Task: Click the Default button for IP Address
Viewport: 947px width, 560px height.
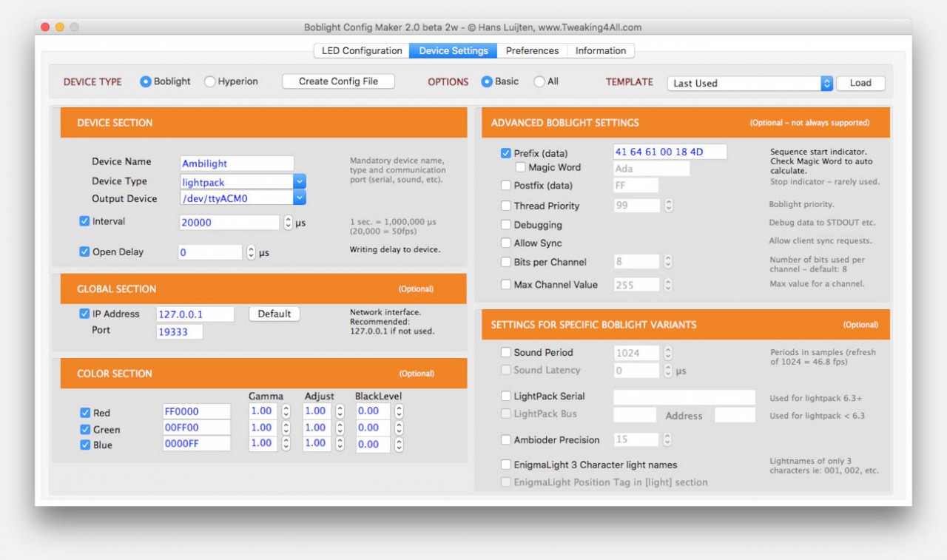Action: 274,314
